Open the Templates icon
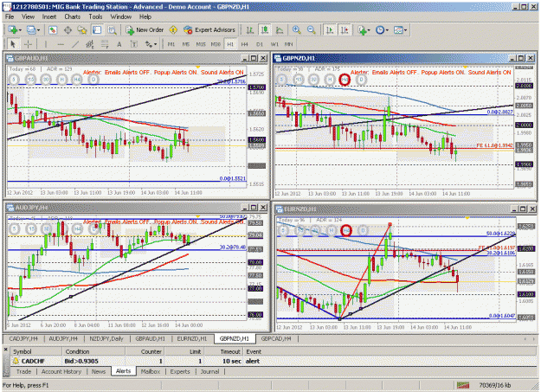Image resolution: width=541 pixels, height=392 pixels. pyautogui.click(x=398, y=30)
